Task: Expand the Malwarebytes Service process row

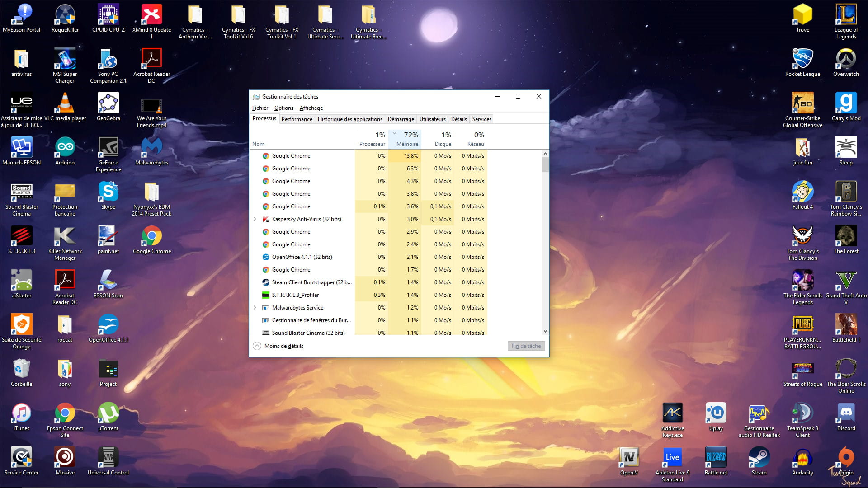Action: click(x=255, y=308)
